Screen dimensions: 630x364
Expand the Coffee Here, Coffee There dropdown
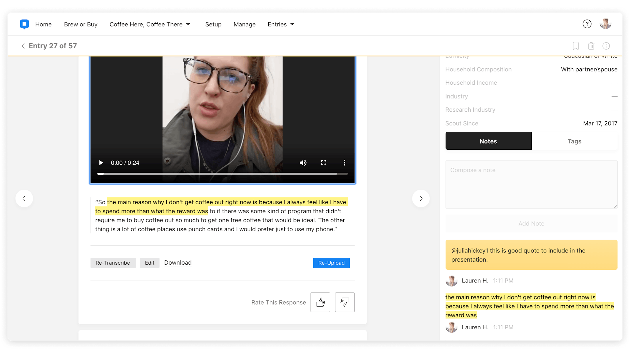(x=150, y=24)
